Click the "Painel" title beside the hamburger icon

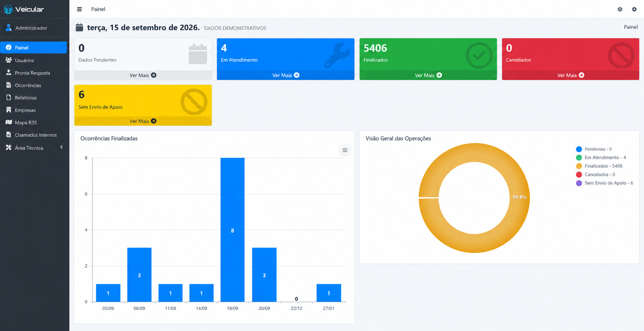(x=98, y=9)
